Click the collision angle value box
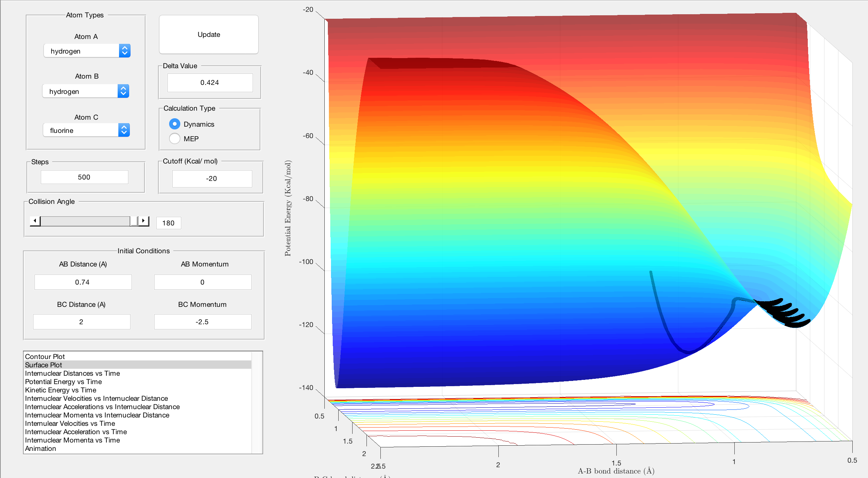Screen dimensions: 868x478 pos(168,223)
